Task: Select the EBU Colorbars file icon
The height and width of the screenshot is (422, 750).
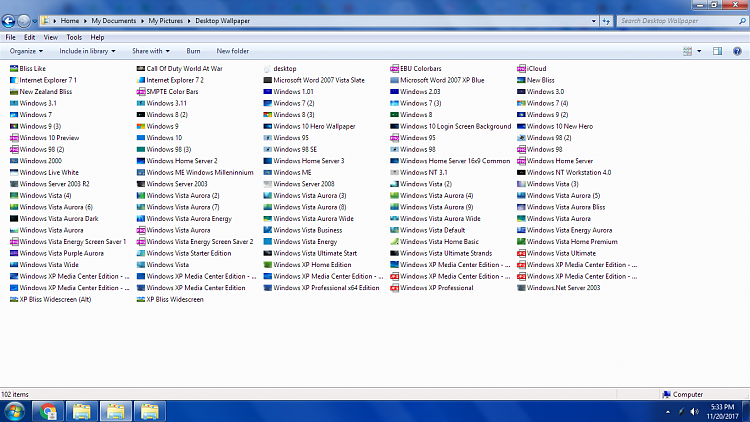Action: (x=394, y=69)
